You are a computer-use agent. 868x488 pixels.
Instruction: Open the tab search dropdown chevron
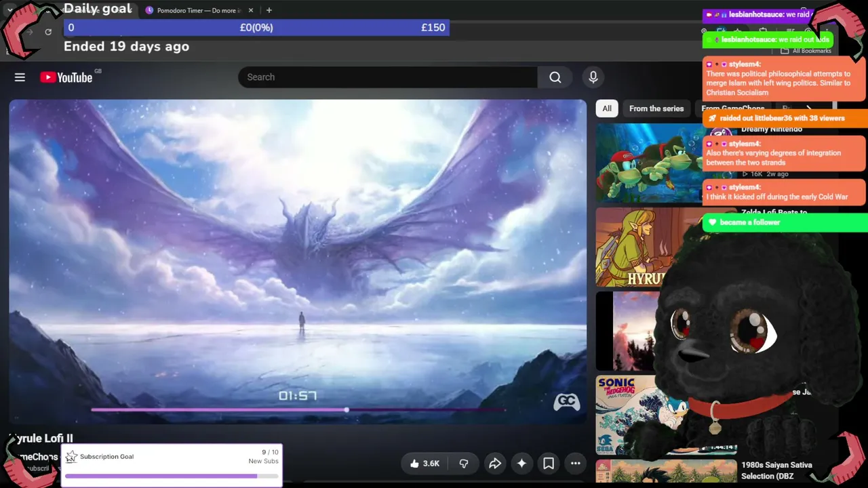9,10
